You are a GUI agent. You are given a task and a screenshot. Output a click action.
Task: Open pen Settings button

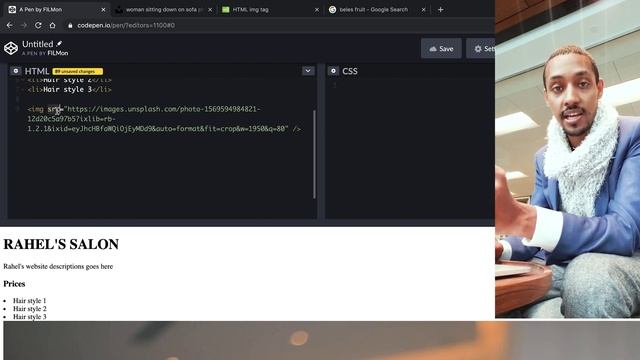tap(481, 49)
